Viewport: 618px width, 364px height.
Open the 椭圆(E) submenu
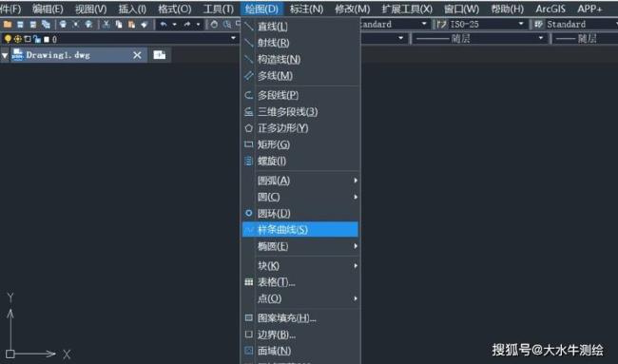point(300,246)
